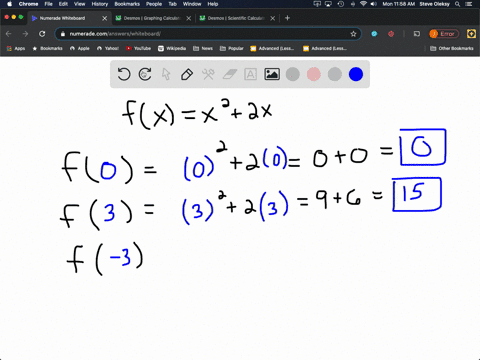Open the Edit menu

(63, 4)
